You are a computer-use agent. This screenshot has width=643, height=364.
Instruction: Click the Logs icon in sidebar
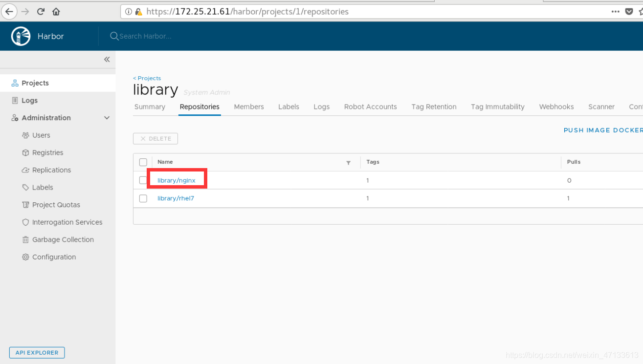(x=15, y=100)
